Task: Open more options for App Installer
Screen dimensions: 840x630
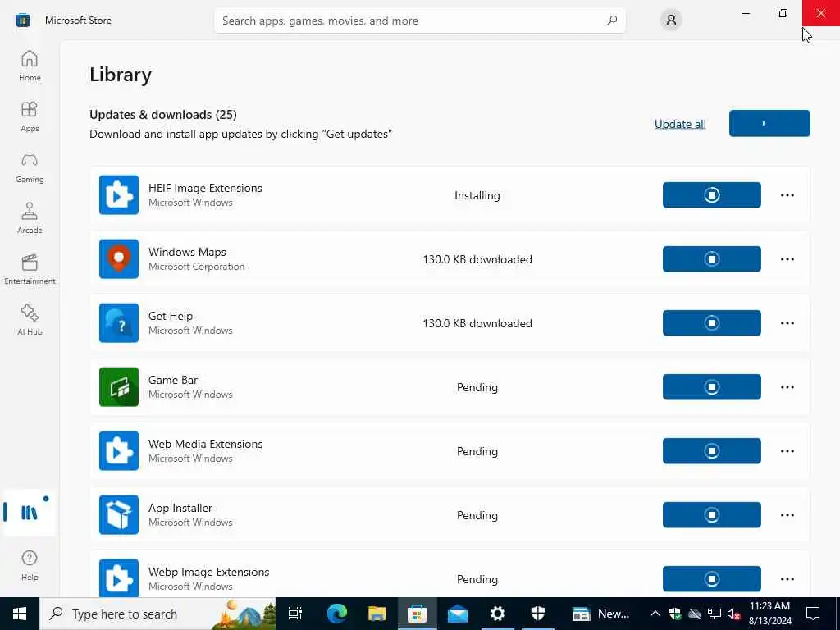Action: (787, 515)
